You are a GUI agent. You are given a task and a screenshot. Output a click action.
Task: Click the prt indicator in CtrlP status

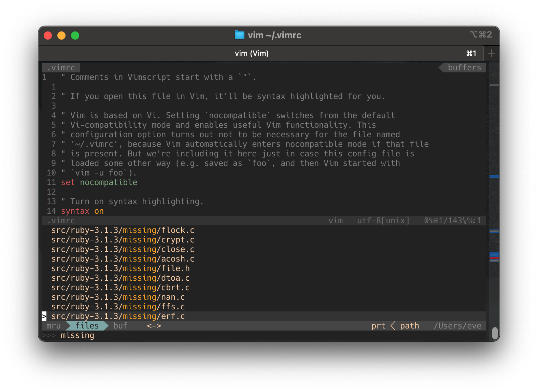coord(378,326)
